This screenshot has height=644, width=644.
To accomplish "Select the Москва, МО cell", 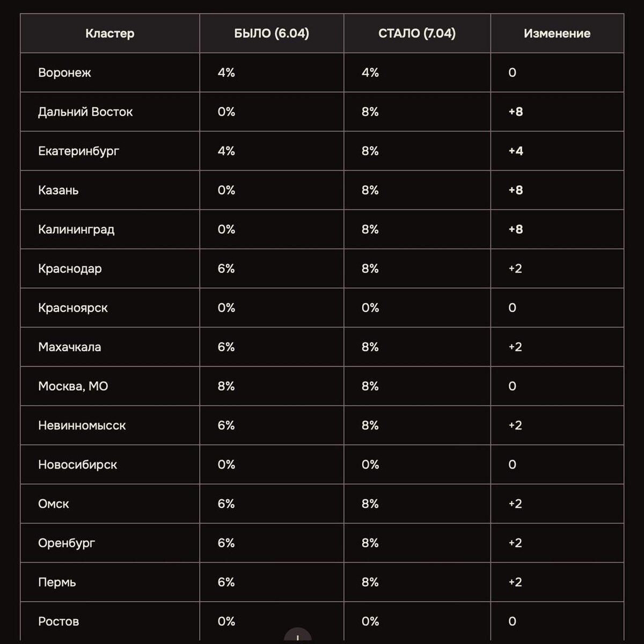I will (x=73, y=386).
